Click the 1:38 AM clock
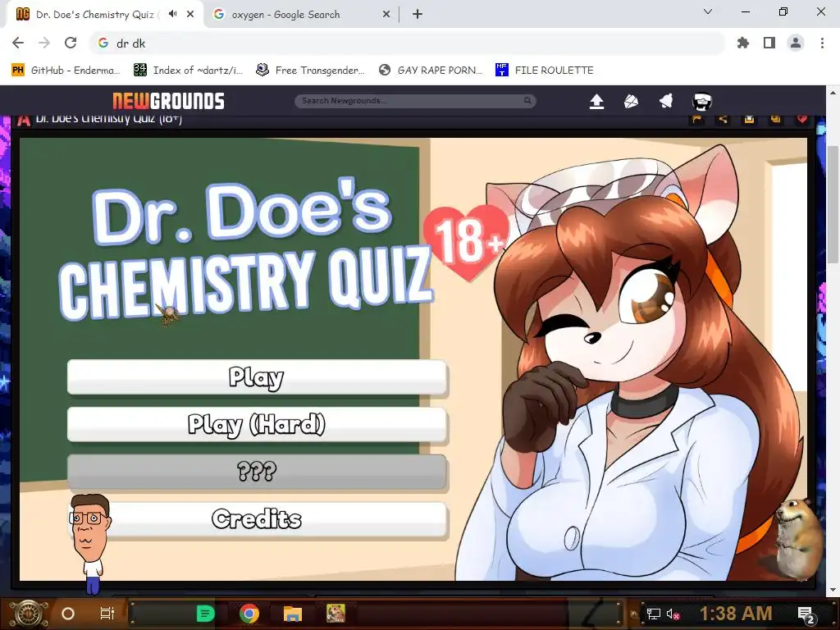The height and width of the screenshot is (630, 840). (736, 614)
